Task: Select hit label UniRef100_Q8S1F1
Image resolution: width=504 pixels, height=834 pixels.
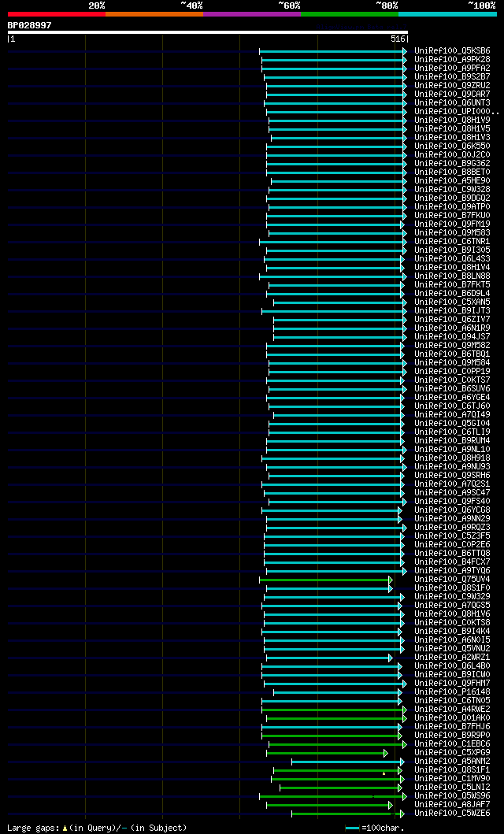Action: [x=453, y=769]
